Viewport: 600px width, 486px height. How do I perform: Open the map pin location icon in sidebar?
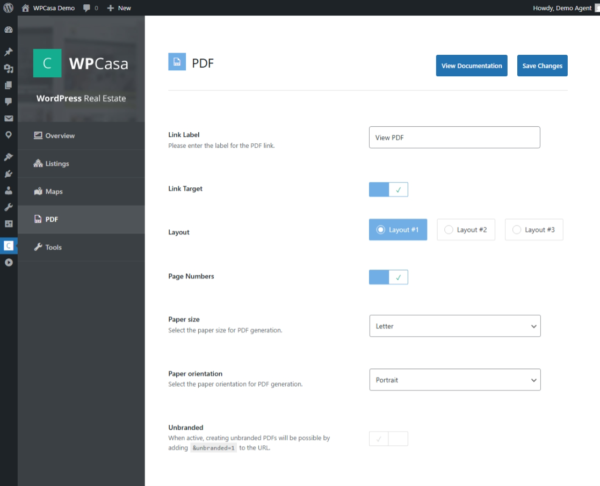[8, 135]
